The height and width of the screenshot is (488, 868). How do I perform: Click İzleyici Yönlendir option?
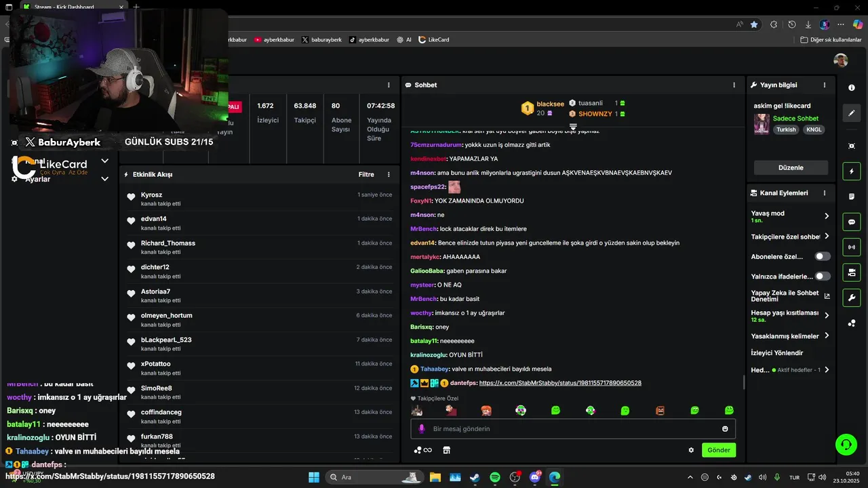click(x=777, y=353)
